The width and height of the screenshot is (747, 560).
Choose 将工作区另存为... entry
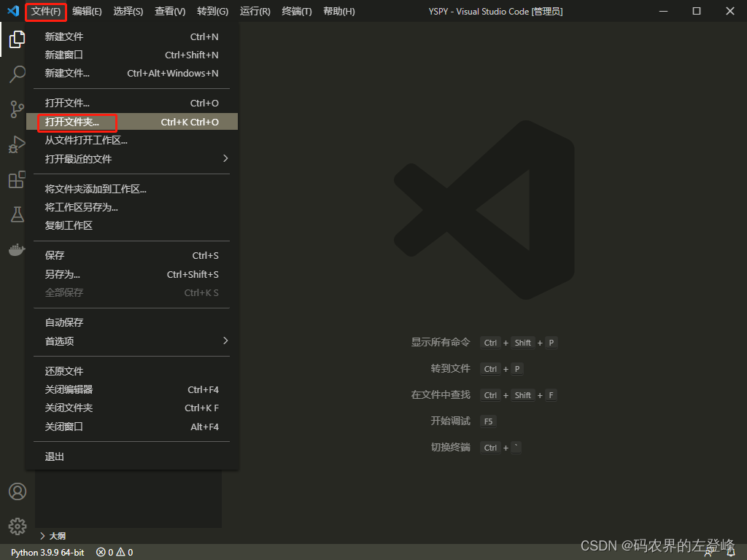[132, 208]
